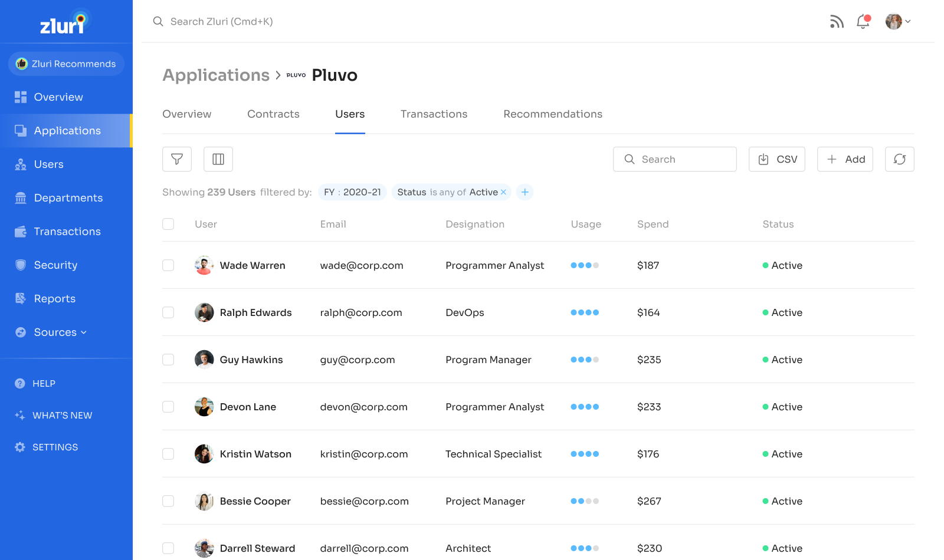Image resolution: width=944 pixels, height=560 pixels.
Task: Click Darrell Steward's Active status
Action: [x=782, y=548]
